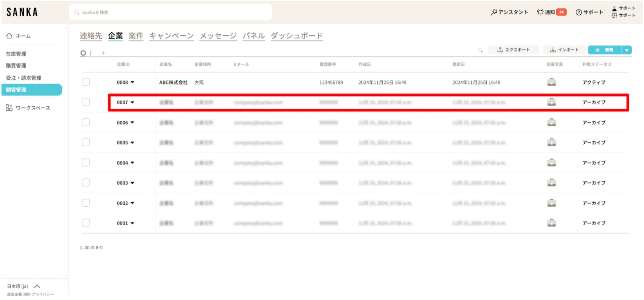Open 在庫管理 in the sidebar
The height and width of the screenshot is (300, 644).
click(16, 54)
